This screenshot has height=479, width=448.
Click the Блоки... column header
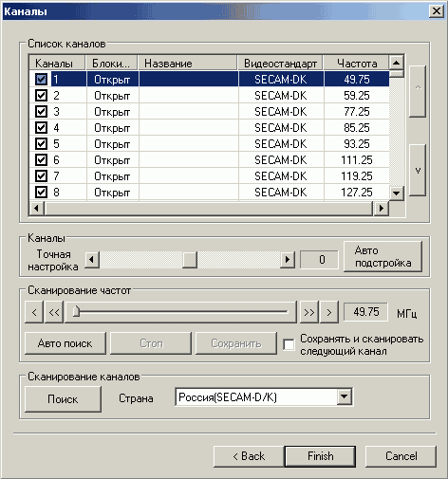coord(112,63)
